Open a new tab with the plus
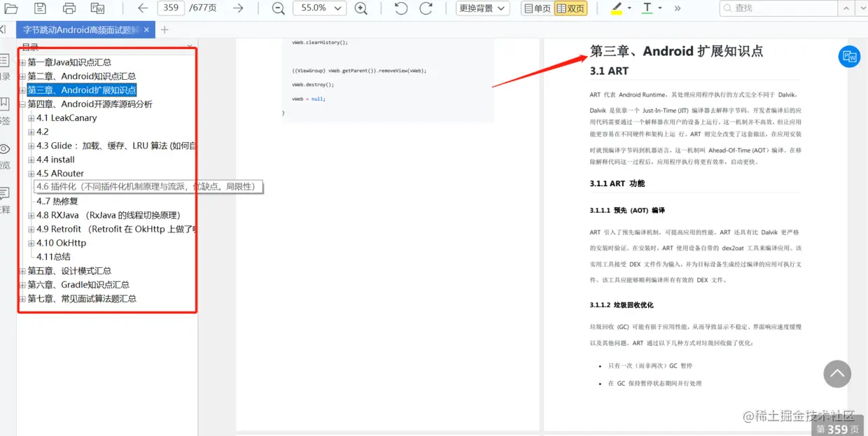The height and width of the screenshot is (436, 868). (164, 30)
